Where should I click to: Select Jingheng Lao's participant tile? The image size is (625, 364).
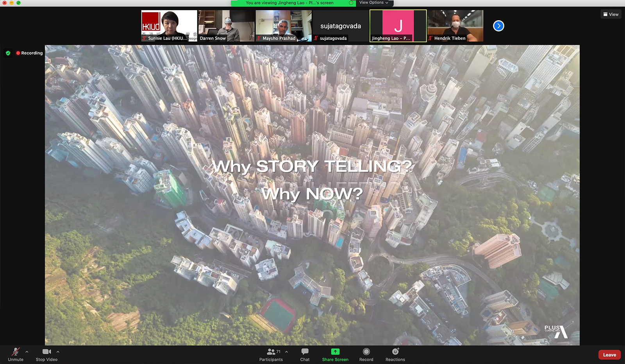pyautogui.click(x=398, y=26)
